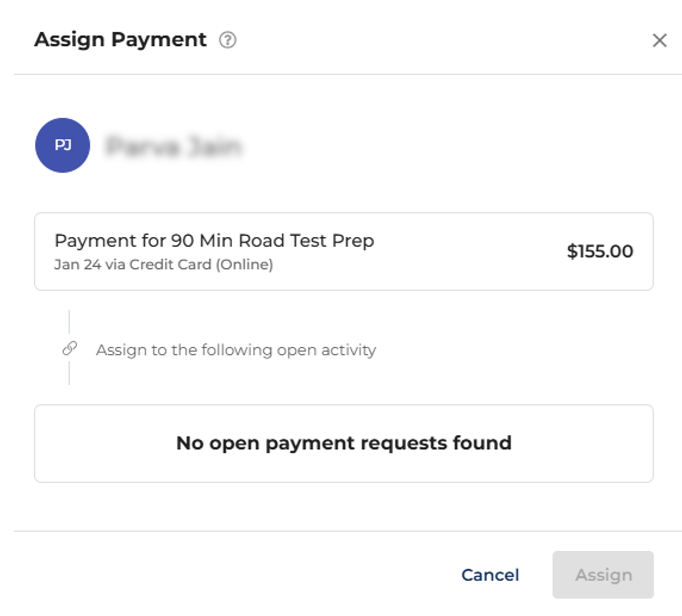
Task: Click the $155.00 payment amount
Action: tap(600, 251)
